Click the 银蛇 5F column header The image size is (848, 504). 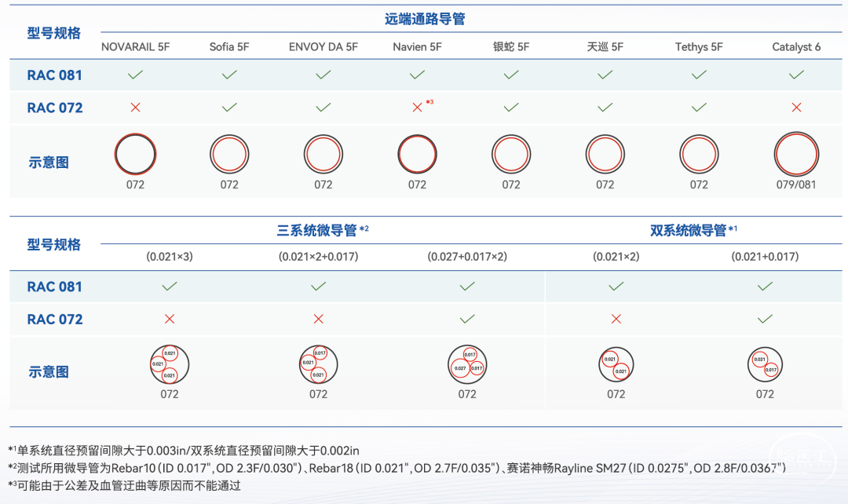511,47
